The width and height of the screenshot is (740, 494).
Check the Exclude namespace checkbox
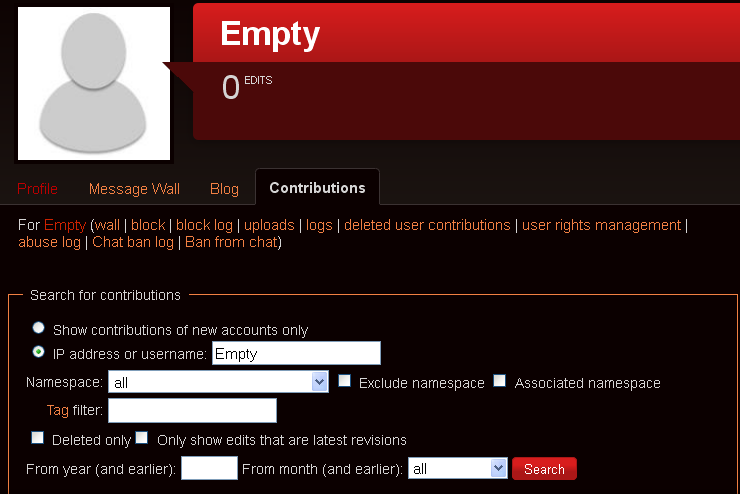[345, 381]
